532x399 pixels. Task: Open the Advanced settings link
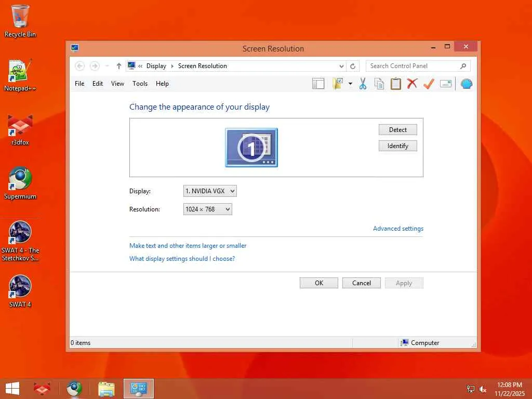coord(398,229)
